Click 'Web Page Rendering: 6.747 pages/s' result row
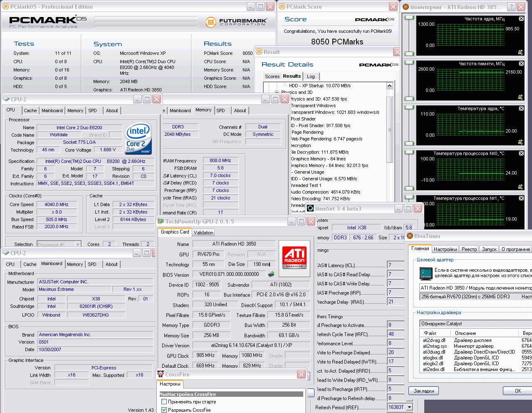This screenshot has height=413, width=532. (327, 139)
